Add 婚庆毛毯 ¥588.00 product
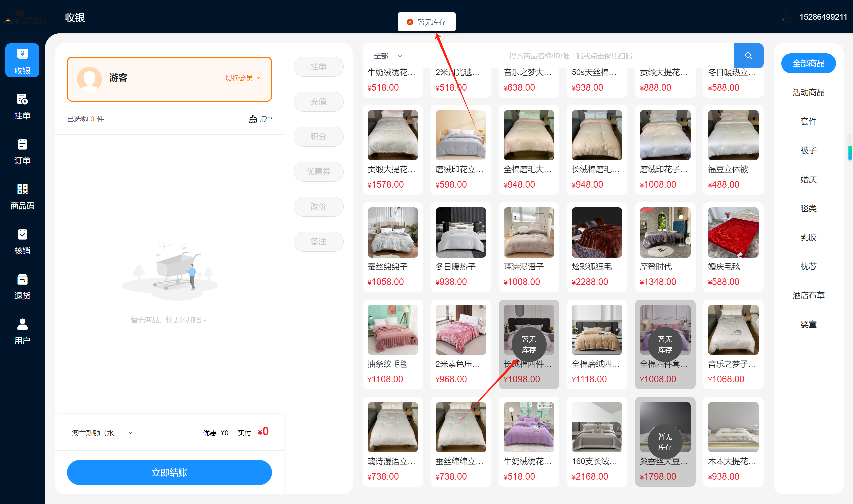 [x=733, y=247]
